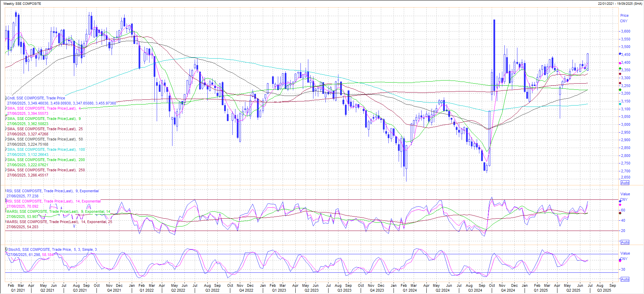
Task: Select SMA legend with period 4
Action: (x=44, y=108)
